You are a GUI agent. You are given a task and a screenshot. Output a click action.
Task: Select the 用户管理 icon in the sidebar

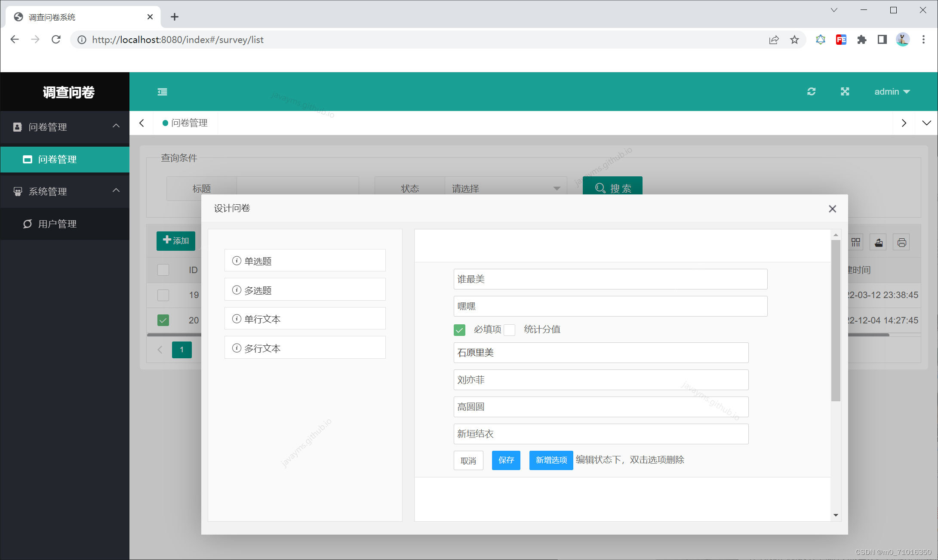pyautogui.click(x=27, y=224)
